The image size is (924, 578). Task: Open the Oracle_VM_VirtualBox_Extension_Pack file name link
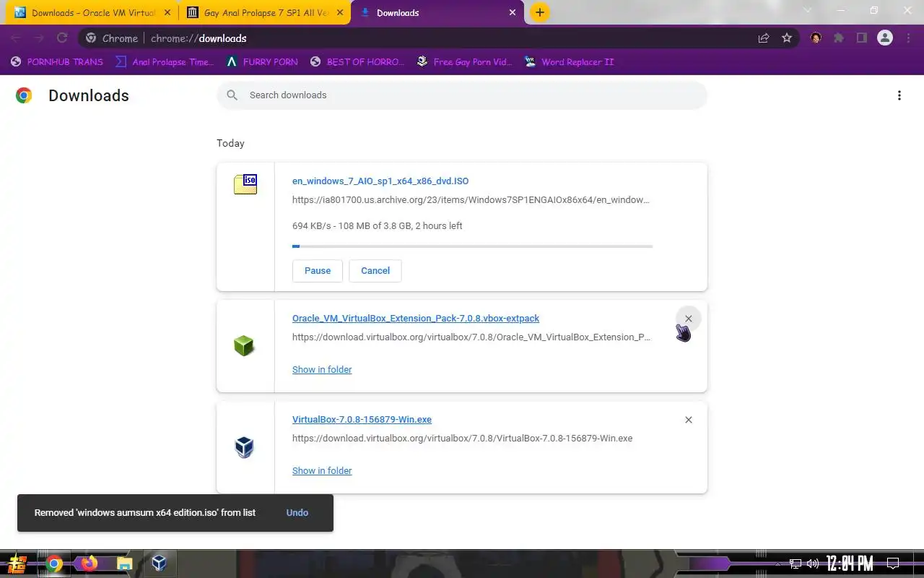click(x=416, y=319)
